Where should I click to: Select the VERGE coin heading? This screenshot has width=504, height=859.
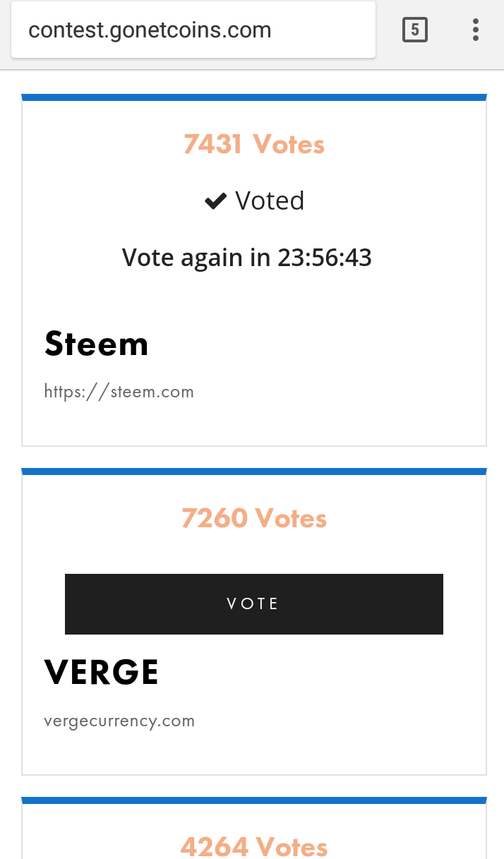click(101, 672)
